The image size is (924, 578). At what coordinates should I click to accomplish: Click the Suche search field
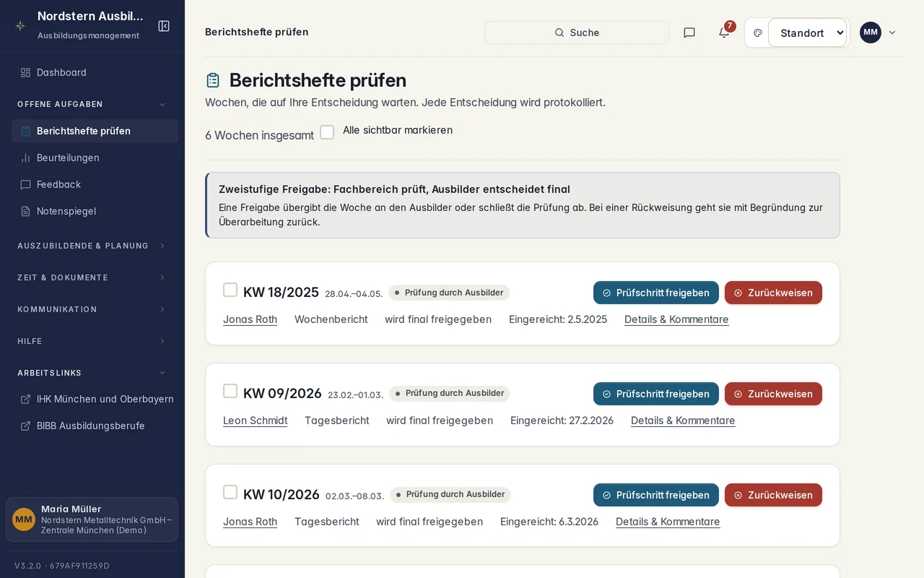point(577,33)
